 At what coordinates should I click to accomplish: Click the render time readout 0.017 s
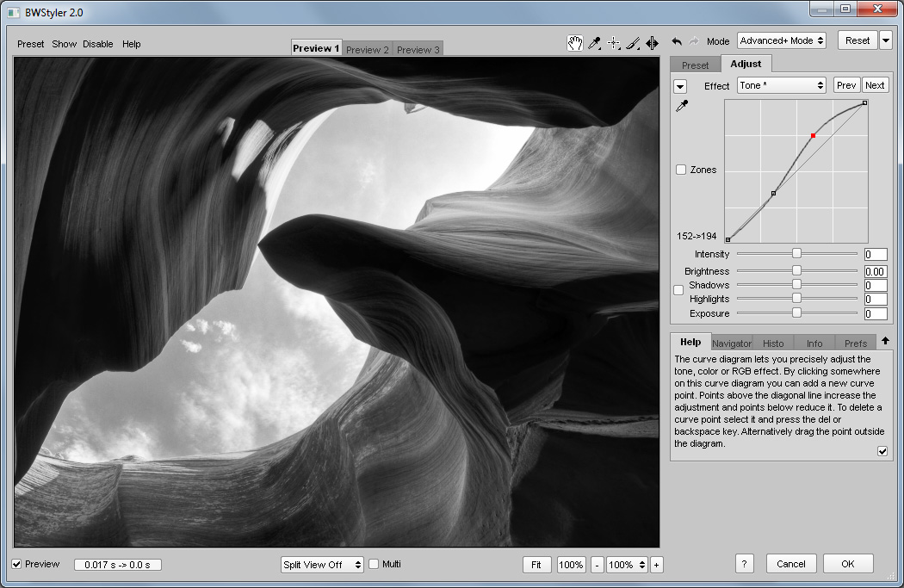118,565
